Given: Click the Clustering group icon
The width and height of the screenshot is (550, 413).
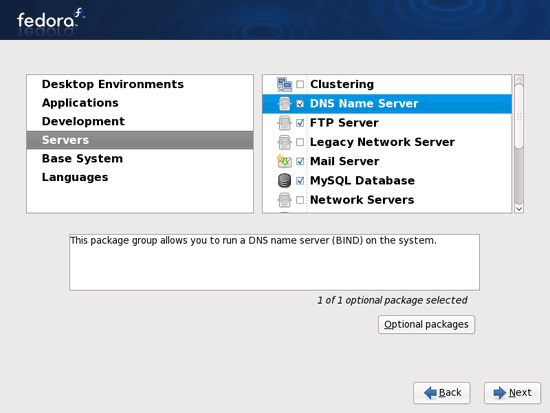Looking at the screenshot, I should pyautogui.click(x=284, y=85).
